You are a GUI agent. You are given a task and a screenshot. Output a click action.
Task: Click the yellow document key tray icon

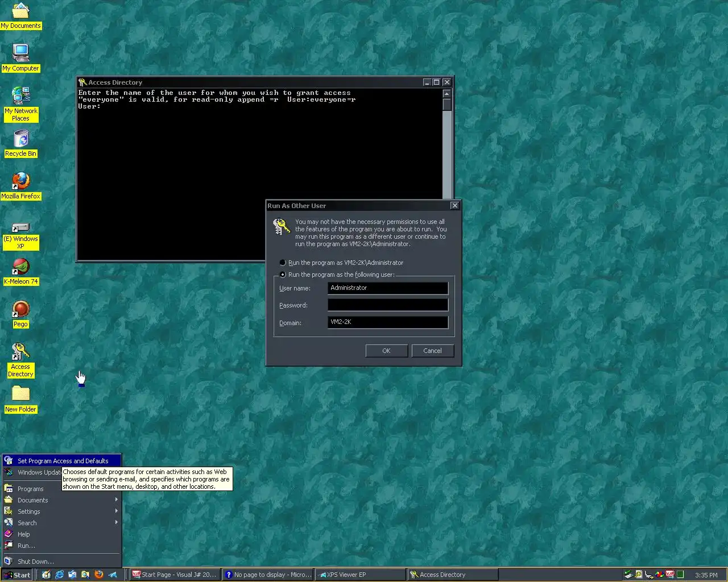tap(639, 575)
